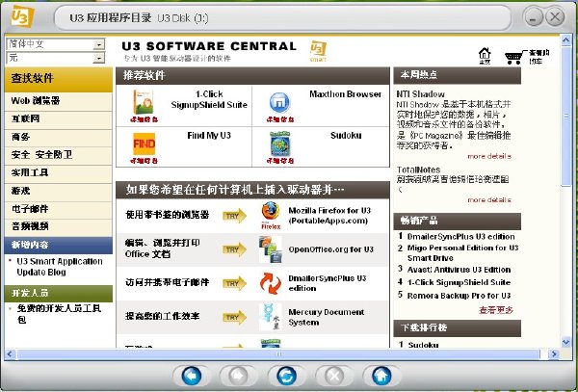The width and height of the screenshot is (578, 392).
Task: Click the Find My U3 icon
Action: [x=144, y=144]
